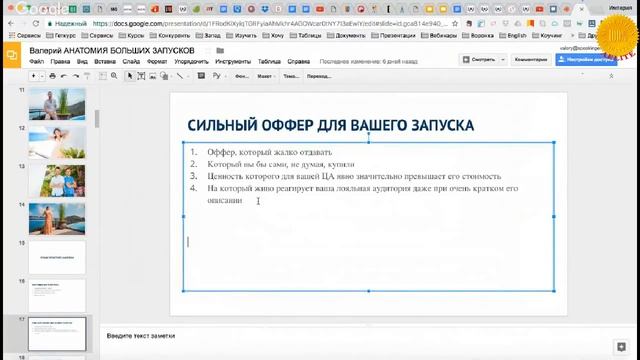This screenshot has width=640, height=360.
Task: Open the line tool dropdown arrow
Action: (188, 76)
